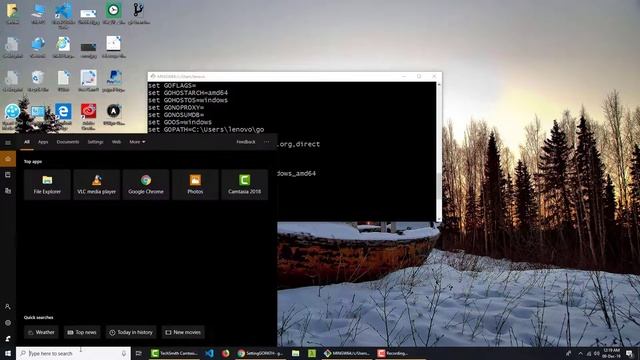Viewport: 640px width, 360px height.
Task: Click the network icon in system tray
Action: coord(589,353)
